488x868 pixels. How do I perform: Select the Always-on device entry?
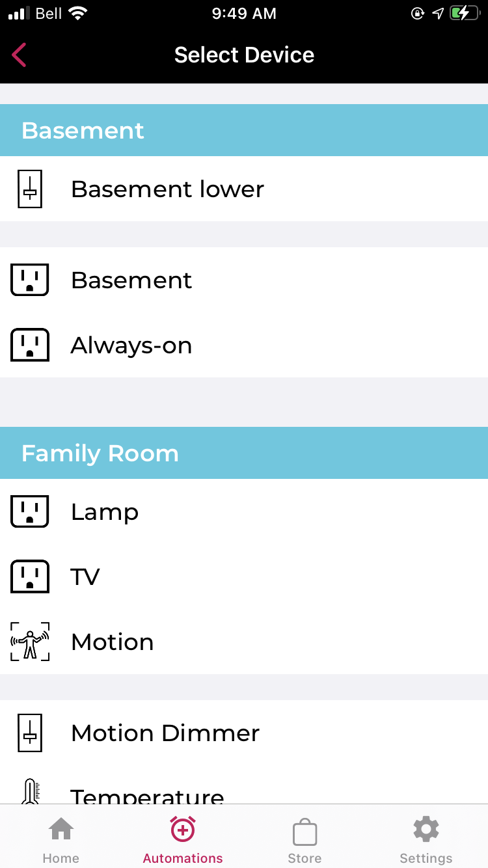[x=131, y=345]
